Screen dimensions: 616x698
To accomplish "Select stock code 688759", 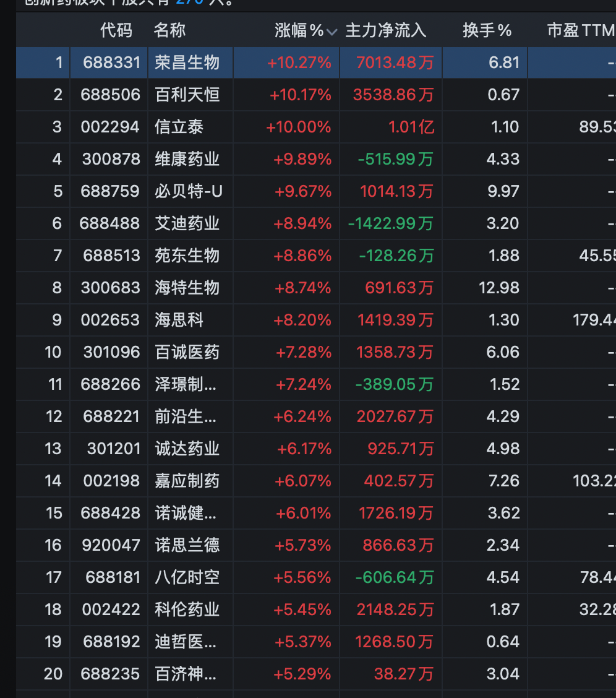I will pos(110,191).
